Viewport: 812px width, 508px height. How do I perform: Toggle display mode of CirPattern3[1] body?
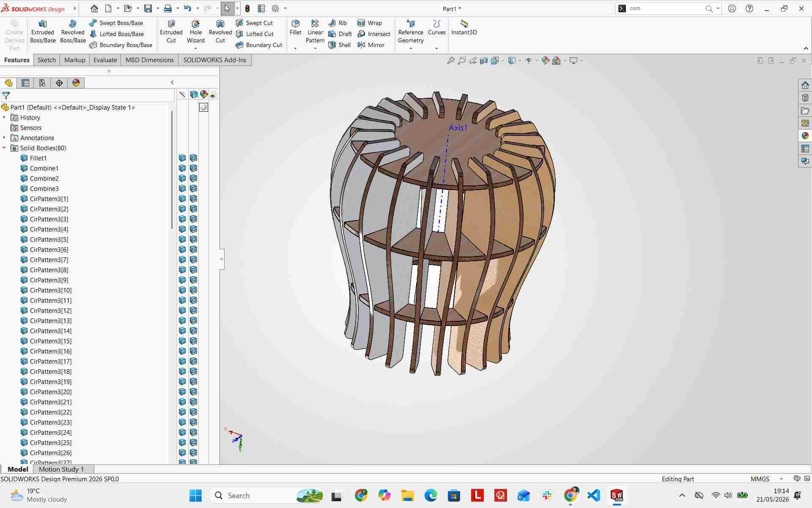193,199
